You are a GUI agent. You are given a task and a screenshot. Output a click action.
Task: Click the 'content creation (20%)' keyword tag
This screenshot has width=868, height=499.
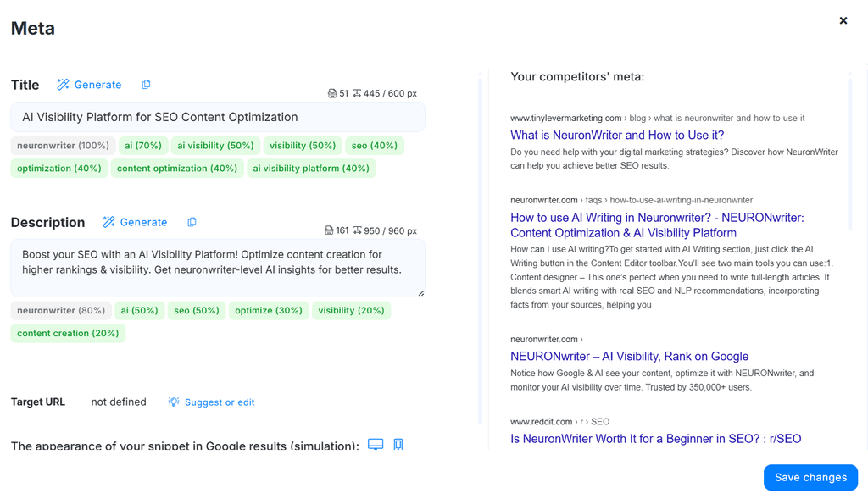click(x=68, y=333)
